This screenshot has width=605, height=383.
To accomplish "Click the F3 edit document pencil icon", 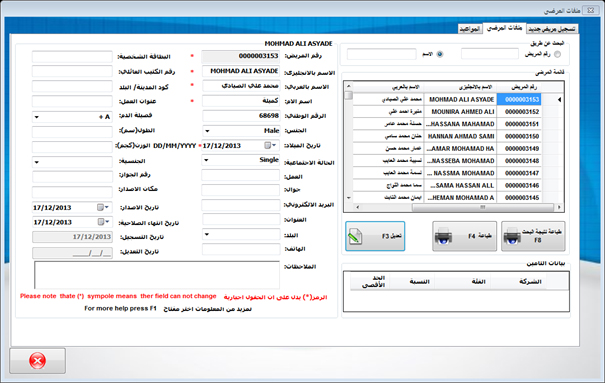I will coord(355,236).
